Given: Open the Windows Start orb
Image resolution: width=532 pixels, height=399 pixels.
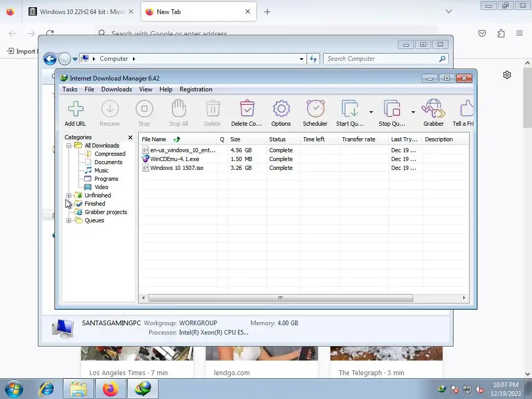Looking at the screenshot, I should [14, 389].
